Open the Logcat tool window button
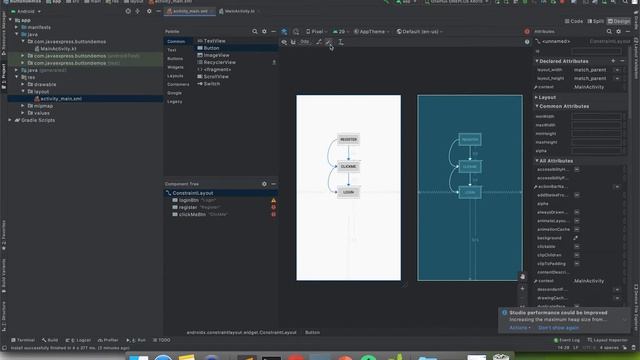Image resolution: width=640 pixels, height=360 pixels. 78,340
